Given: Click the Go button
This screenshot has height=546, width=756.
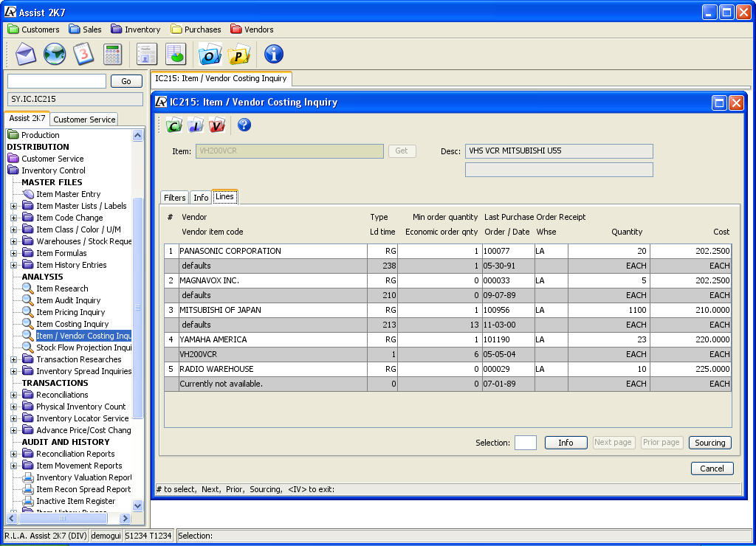Looking at the screenshot, I should [x=126, y=81].
